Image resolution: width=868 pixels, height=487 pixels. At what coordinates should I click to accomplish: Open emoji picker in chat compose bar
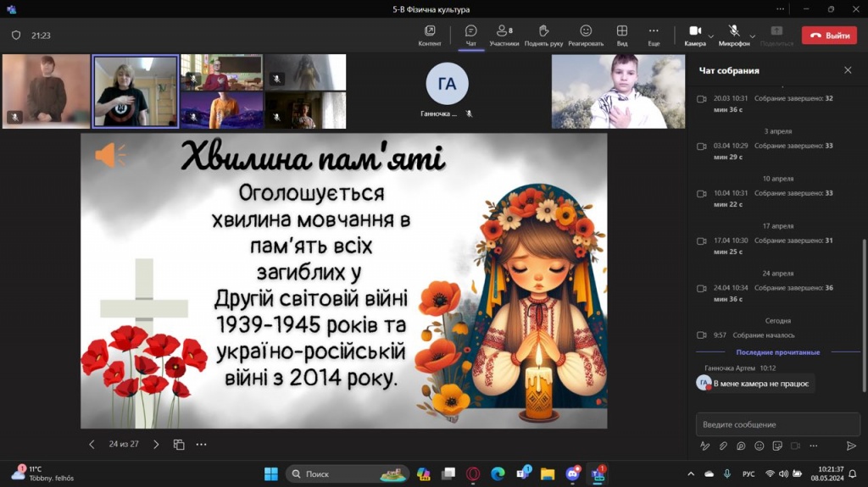coord(759,445)
